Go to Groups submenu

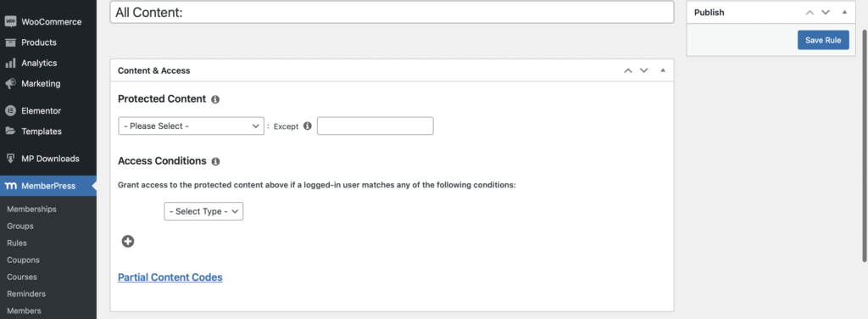[20, 226]
